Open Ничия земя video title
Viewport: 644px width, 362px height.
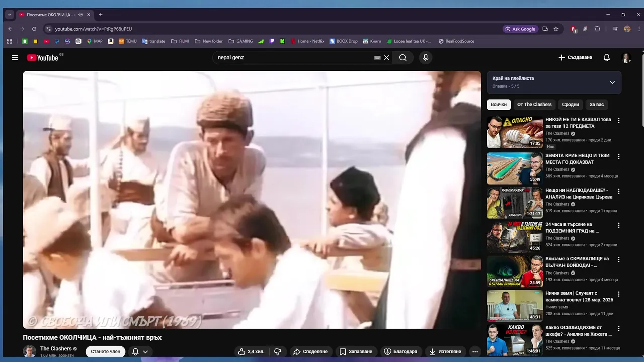(578, 297)
